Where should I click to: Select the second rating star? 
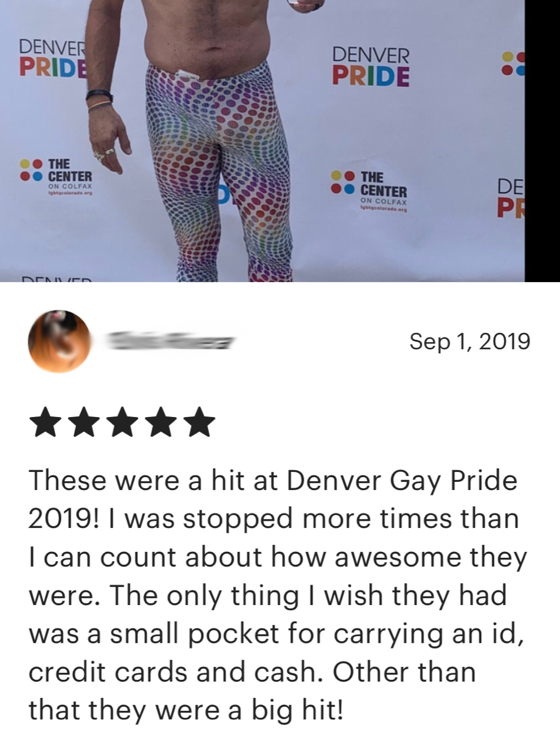point(83,422)
